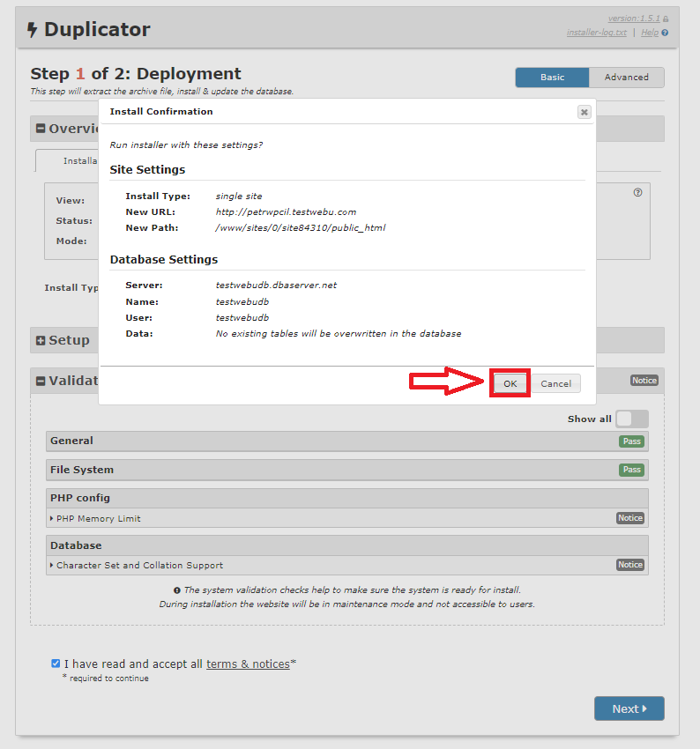The height and width of the screenshot is (749, 700).
Task: Click the Help question mark icon
Action: (x=665, y=33)
